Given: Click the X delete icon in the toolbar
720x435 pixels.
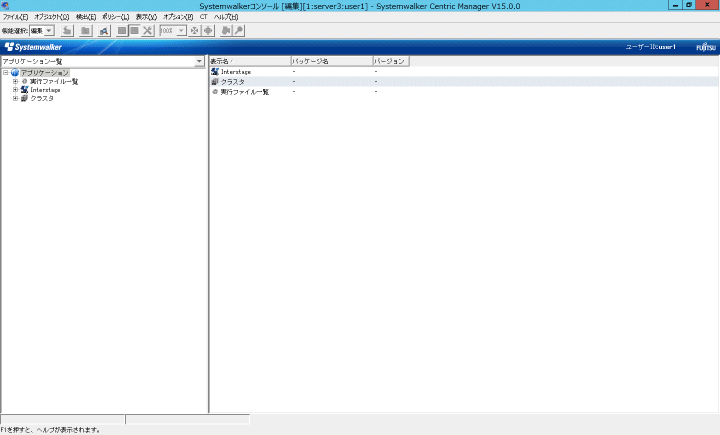Looking at the screenshot, I should tap(148, 31).
